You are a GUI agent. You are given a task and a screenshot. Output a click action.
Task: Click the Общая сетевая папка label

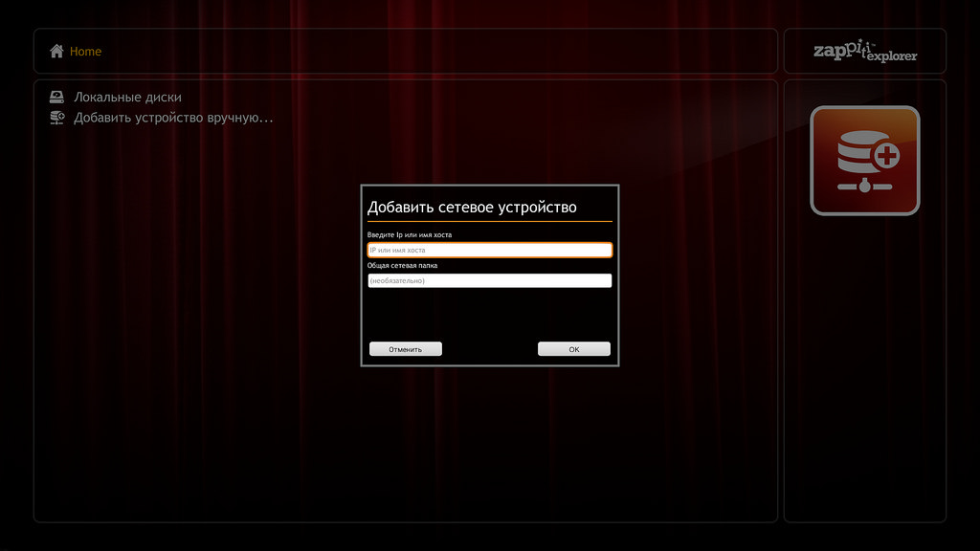tap(403, 265)
